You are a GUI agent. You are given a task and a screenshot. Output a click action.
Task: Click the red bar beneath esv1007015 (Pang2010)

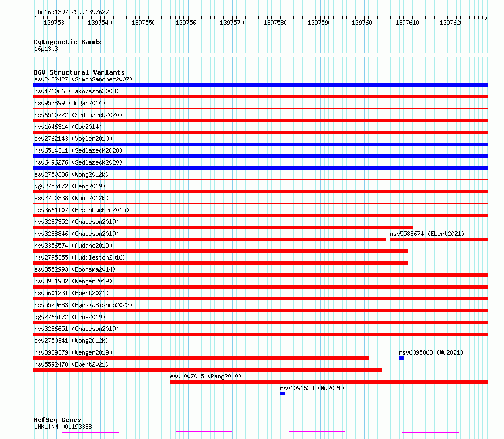[x=329, y=382]
